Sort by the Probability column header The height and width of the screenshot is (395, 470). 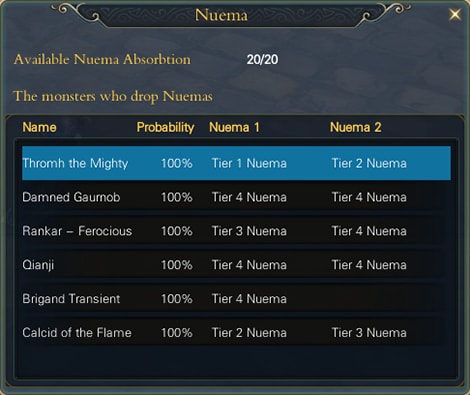click(165, 127)
